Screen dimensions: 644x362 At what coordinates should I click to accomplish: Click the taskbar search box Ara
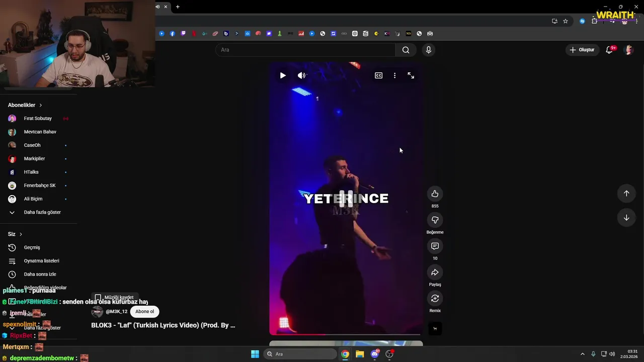tap(300, 354)
